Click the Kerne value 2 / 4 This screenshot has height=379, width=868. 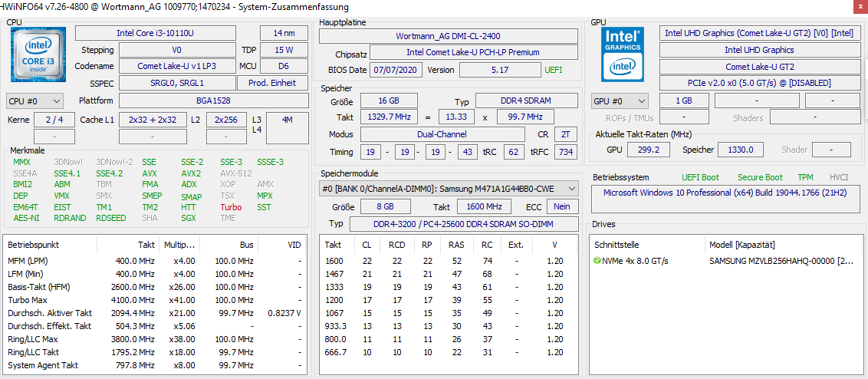54,120
